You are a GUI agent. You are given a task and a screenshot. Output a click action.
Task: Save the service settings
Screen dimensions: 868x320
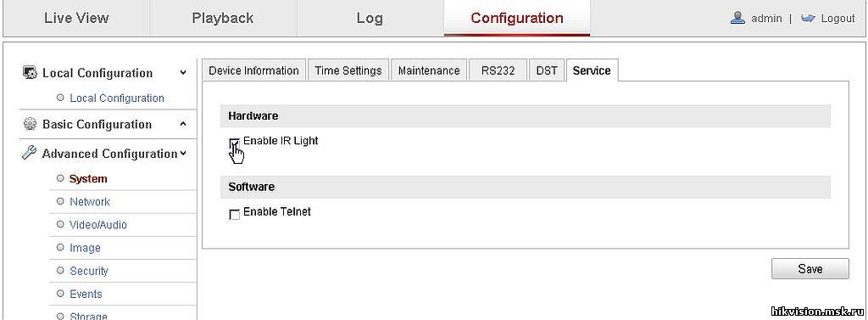(810, 269)
